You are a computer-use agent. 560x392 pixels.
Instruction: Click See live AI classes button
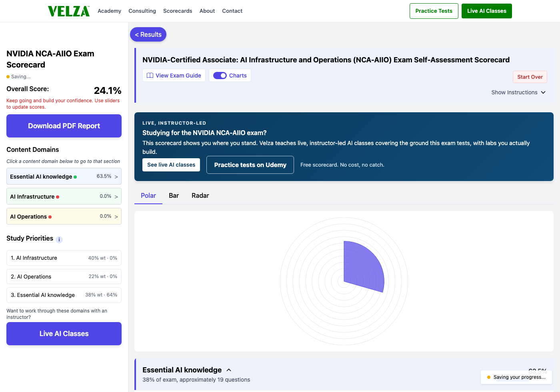pyautogui.click(x=171, y=165)
